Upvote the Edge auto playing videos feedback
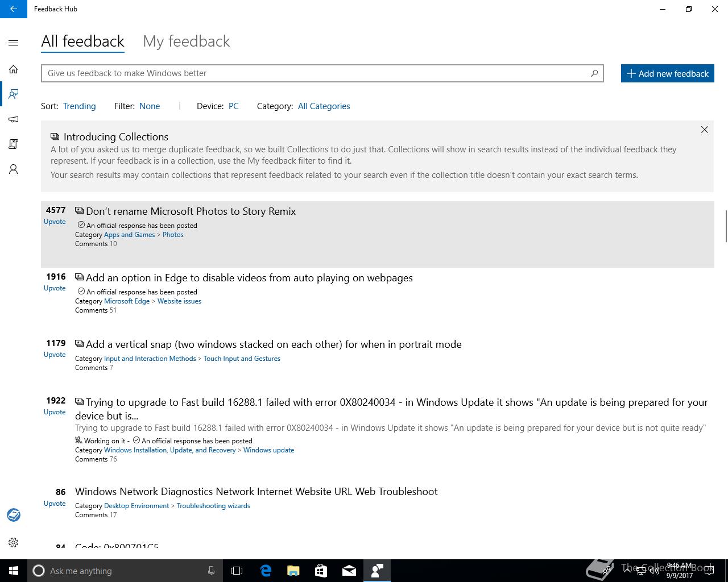This screenshot has height=582, width=728. pos(55,288)
